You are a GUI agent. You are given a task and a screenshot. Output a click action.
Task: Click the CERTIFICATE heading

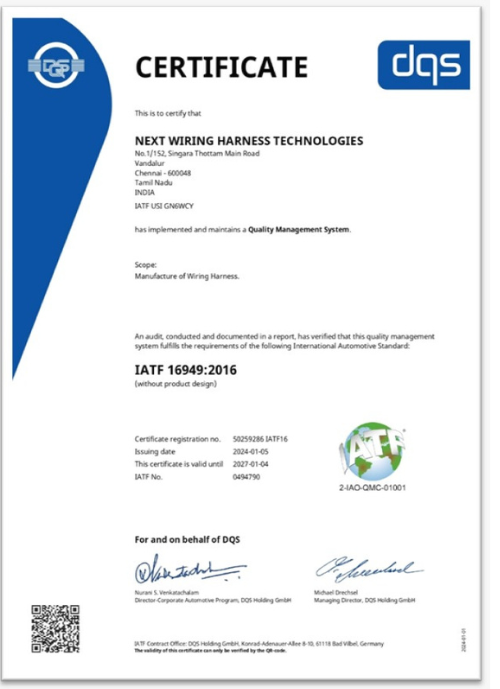[221, 67]
